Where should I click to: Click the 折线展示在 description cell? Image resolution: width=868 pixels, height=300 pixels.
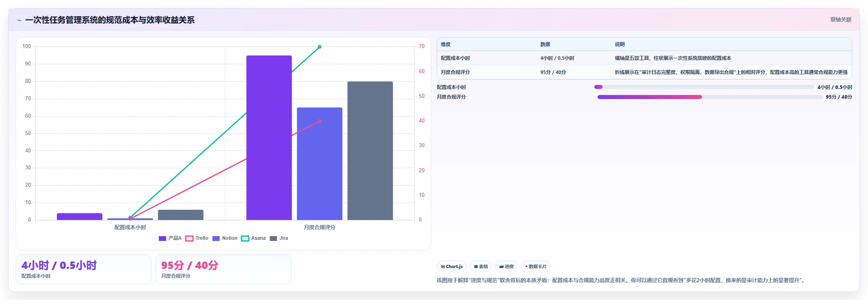[731, 72]
